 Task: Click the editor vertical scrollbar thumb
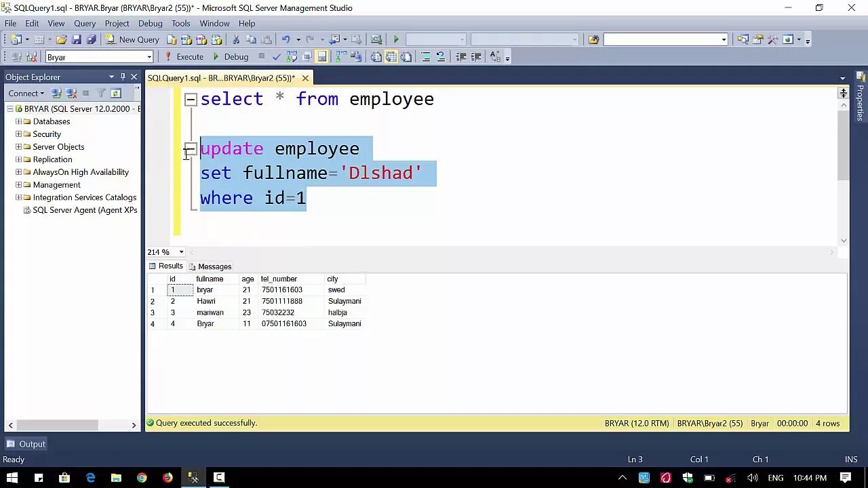tap(843, 146)
